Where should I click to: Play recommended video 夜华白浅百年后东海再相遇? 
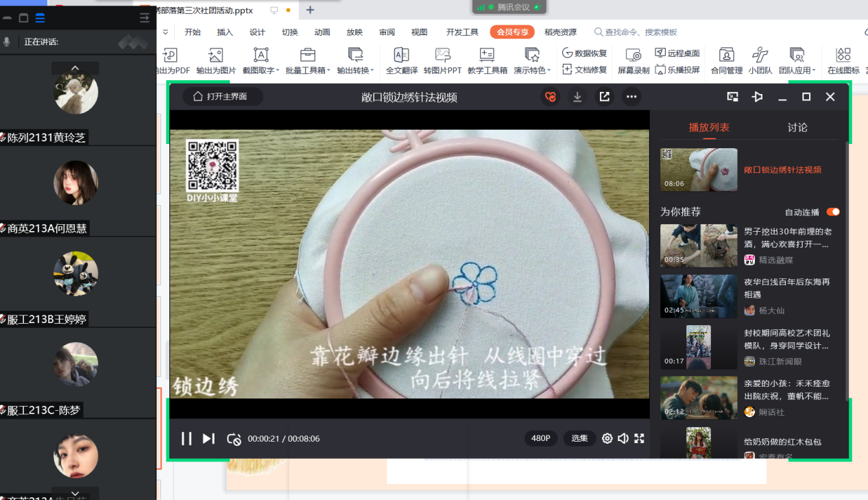point(787,287)
